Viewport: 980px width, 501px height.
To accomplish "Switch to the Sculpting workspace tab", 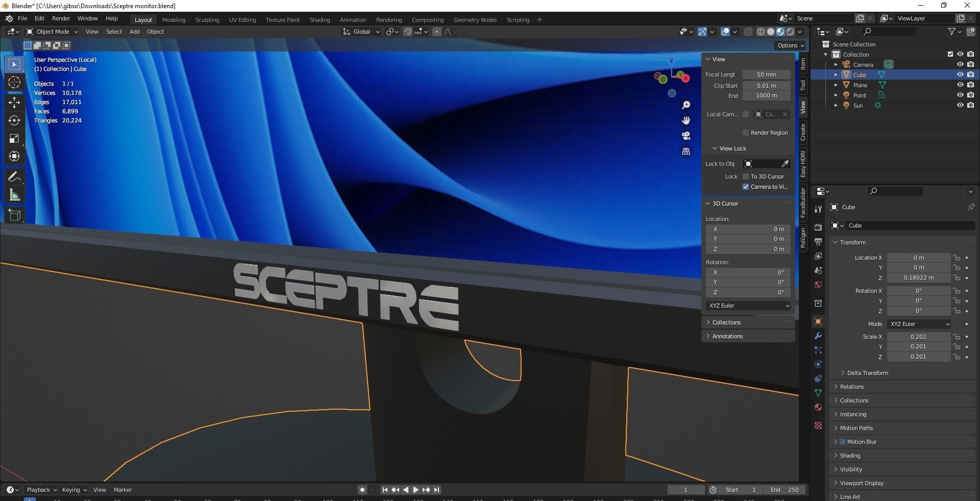I will pos(207,20).
